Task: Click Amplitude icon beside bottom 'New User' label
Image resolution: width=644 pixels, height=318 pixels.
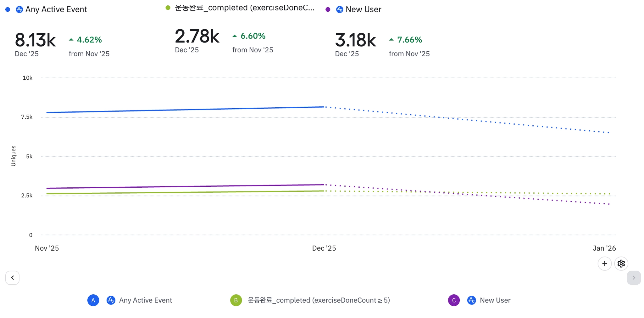Action: (471, 300)
